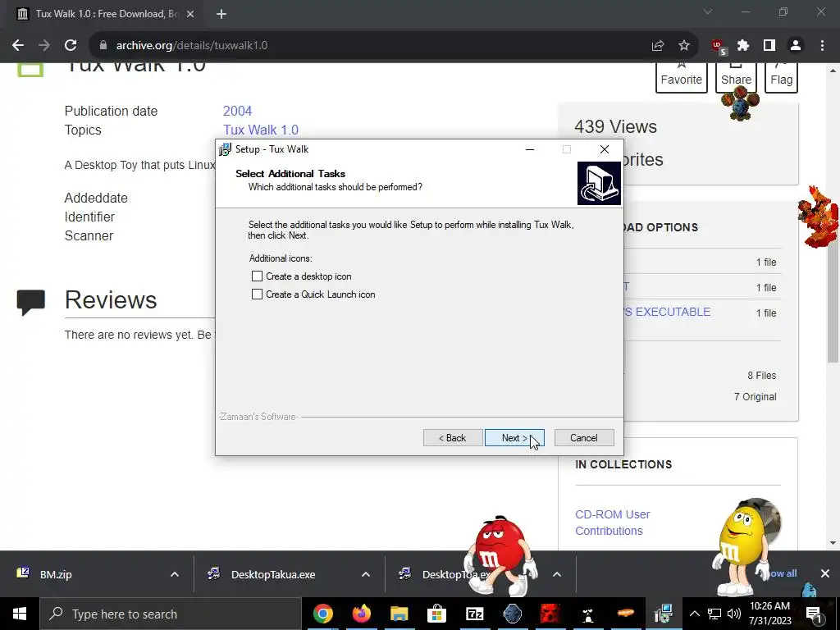Viewport: 840px width, 630px height.
Task: Click the Reviews speech bubble icon
Action: (x=30, y=303)
